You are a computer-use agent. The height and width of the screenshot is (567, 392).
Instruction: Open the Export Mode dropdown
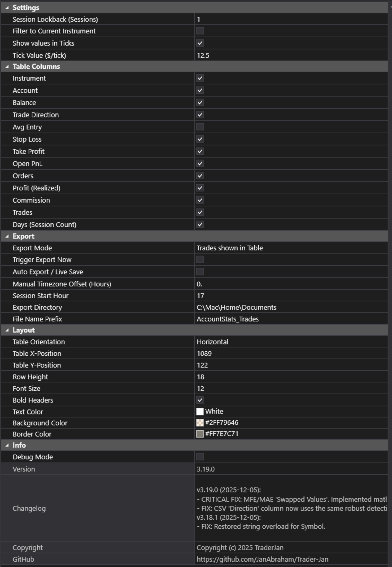click(x=291, y=248)
